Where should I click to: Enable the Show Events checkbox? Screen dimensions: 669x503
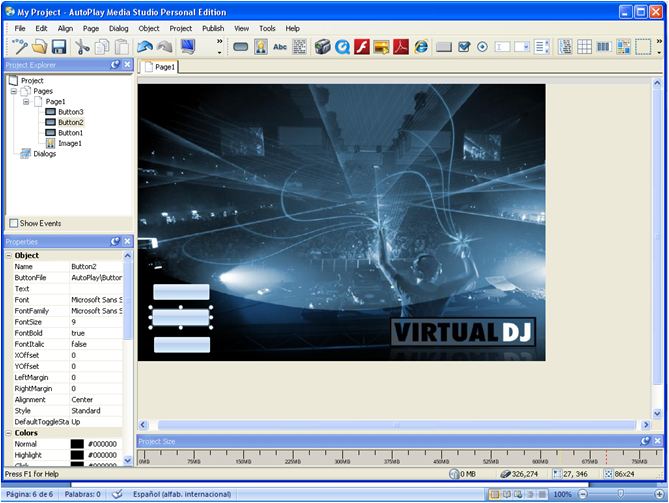point(14,223)
